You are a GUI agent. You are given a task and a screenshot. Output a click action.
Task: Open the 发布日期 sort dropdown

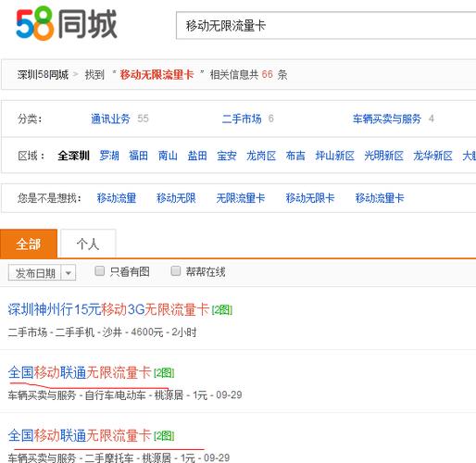coord(42,273)
